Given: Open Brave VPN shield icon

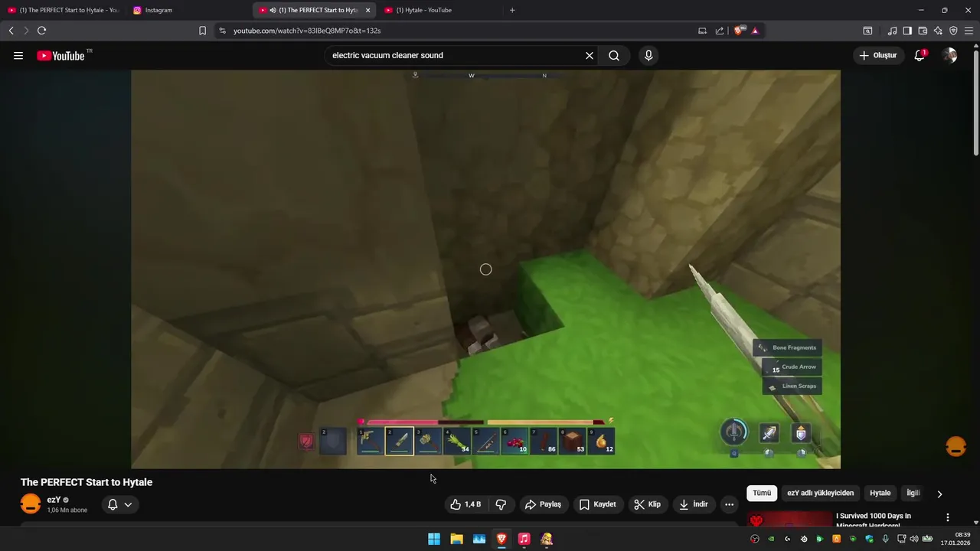Looking at the screenshot, I should (953, 31).
